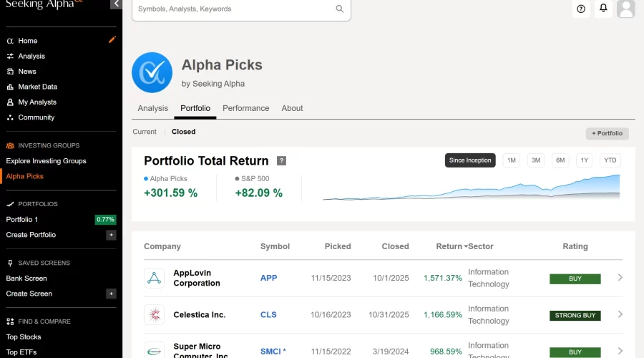Open Community in the sidebar
The image size is (644, 358).
36,117
